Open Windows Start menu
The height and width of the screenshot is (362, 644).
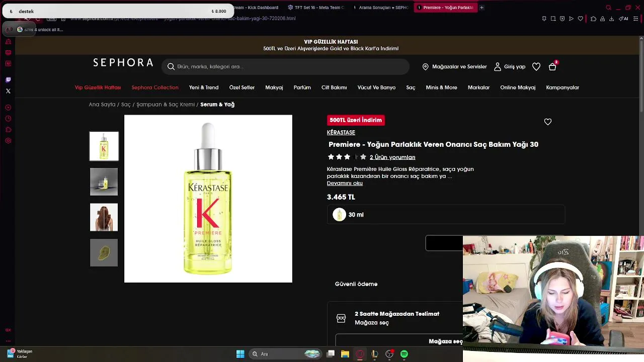[240, 354]
